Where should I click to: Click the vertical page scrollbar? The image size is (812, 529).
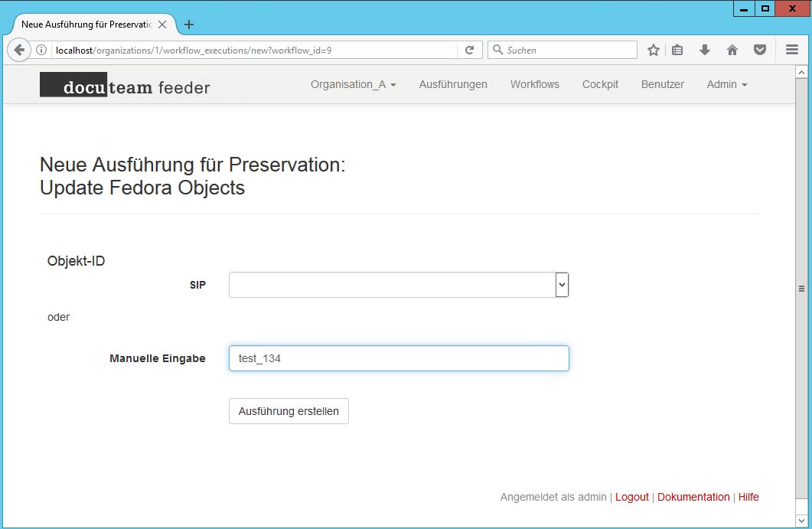[801, 289]
